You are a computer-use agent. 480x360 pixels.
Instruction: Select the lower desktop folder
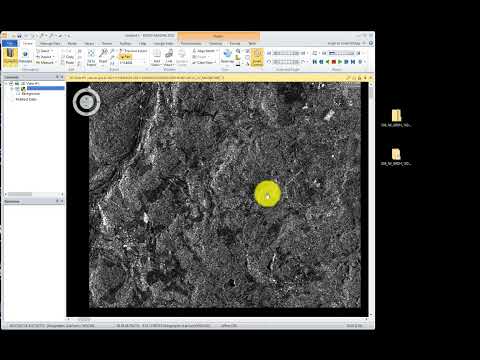coord(396,156)
